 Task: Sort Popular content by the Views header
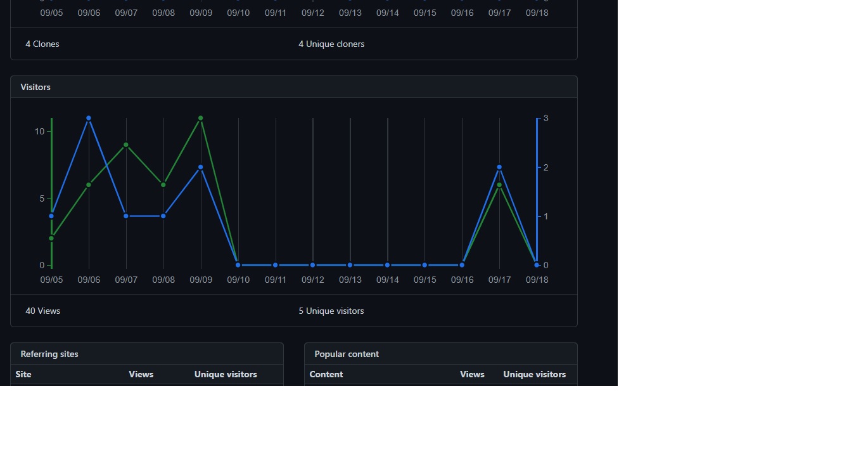(472, 374)
